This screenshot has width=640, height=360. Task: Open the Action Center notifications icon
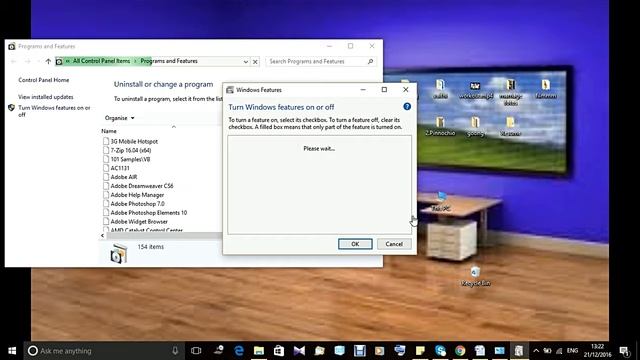click(624, 351)
